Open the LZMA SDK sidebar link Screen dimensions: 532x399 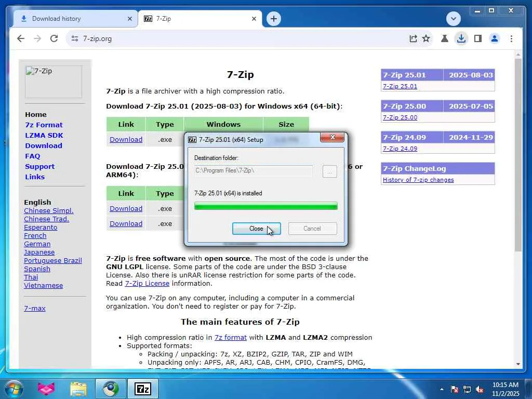tap(44, 136)
